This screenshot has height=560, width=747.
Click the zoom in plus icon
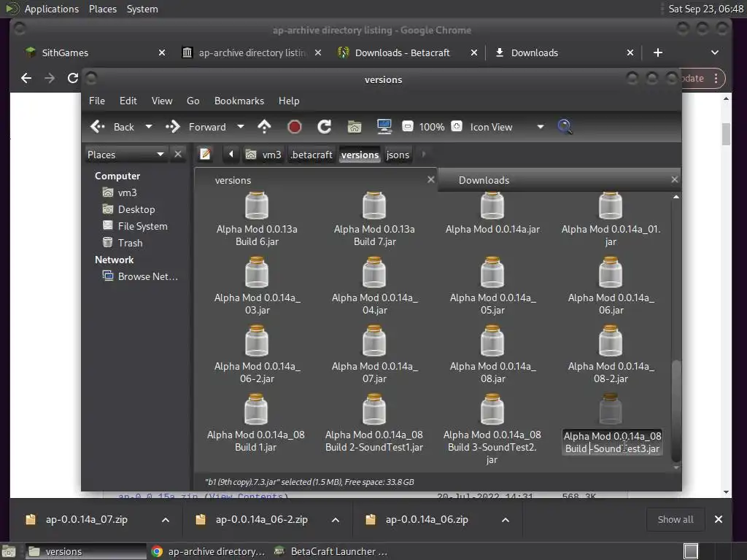pyautogui.click(x=457, y=127)
